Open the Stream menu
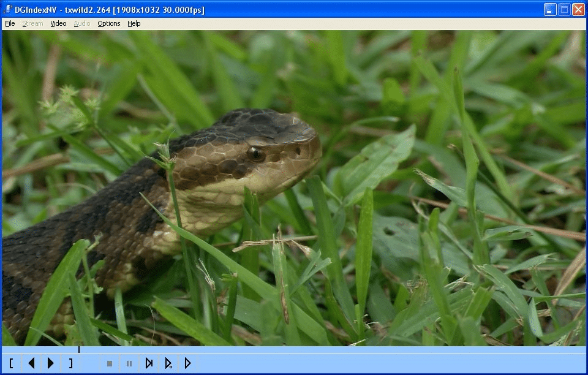This screenshot has height=375, width=588. tap(32, 23)
